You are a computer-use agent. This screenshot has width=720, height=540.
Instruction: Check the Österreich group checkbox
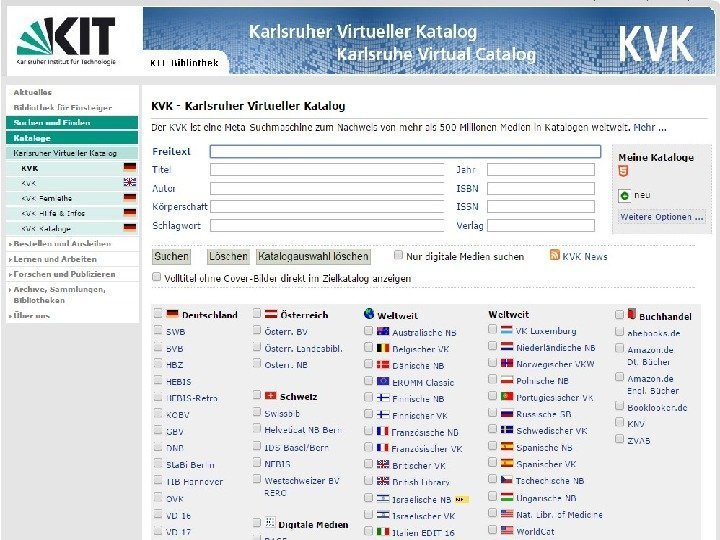coord(257,313)
